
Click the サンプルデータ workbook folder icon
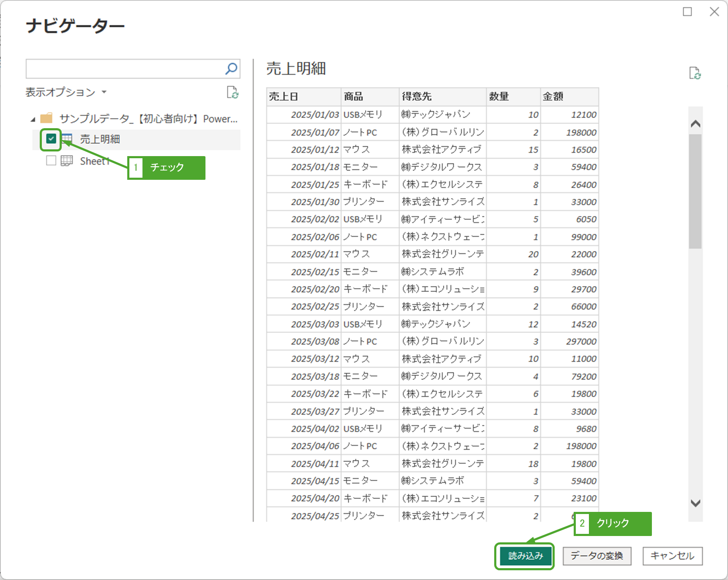pyautogui.click(x=47, y=118)
